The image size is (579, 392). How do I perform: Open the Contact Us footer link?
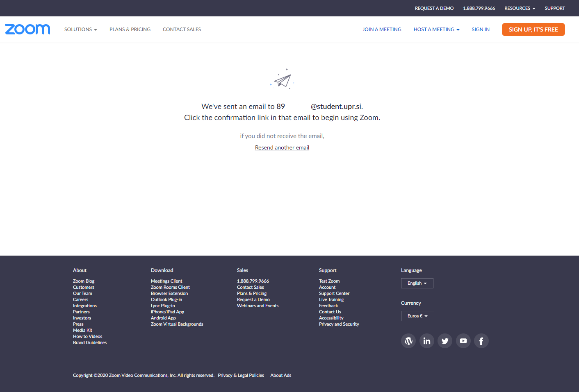tap(330, 312)
